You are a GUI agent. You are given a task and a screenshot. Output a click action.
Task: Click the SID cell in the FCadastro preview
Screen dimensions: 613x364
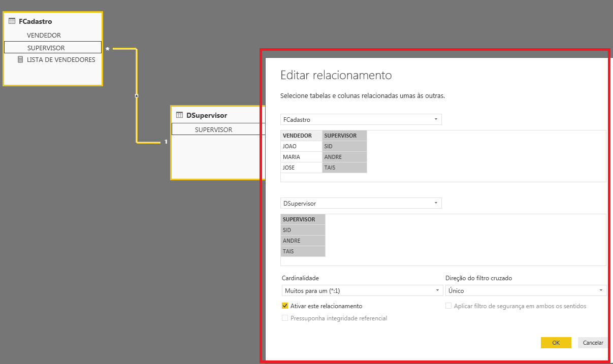pos(344,146)
